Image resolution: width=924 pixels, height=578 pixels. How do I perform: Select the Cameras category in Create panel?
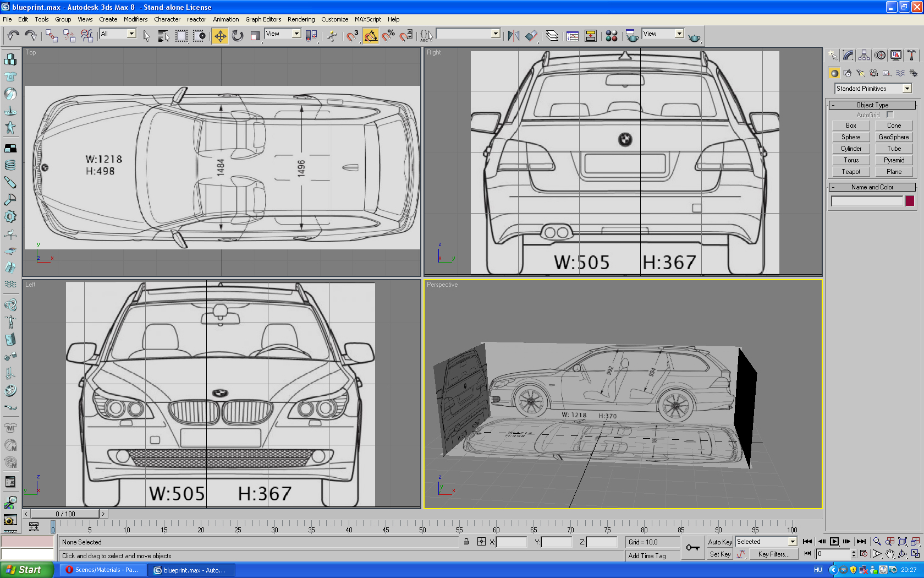point(874,73)
